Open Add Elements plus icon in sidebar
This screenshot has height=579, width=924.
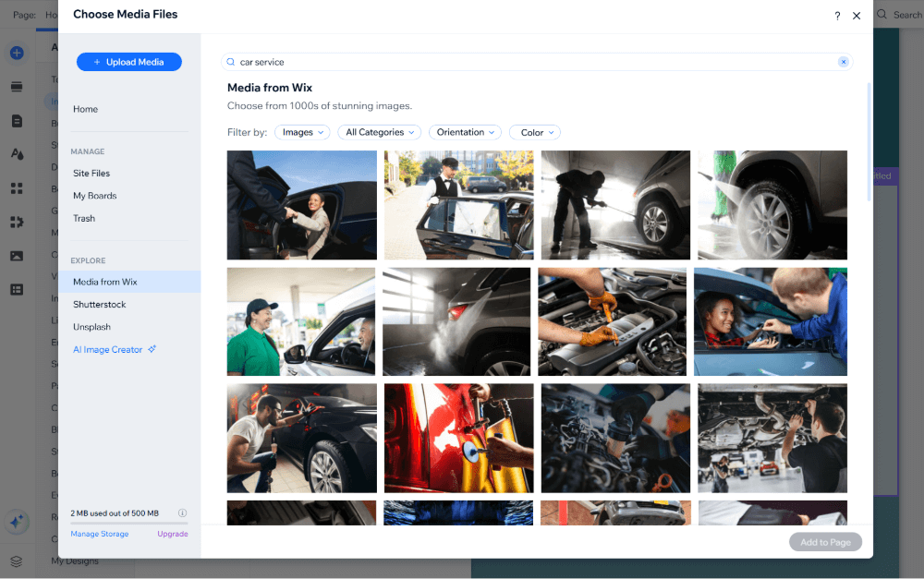click(x=17, y=53)
